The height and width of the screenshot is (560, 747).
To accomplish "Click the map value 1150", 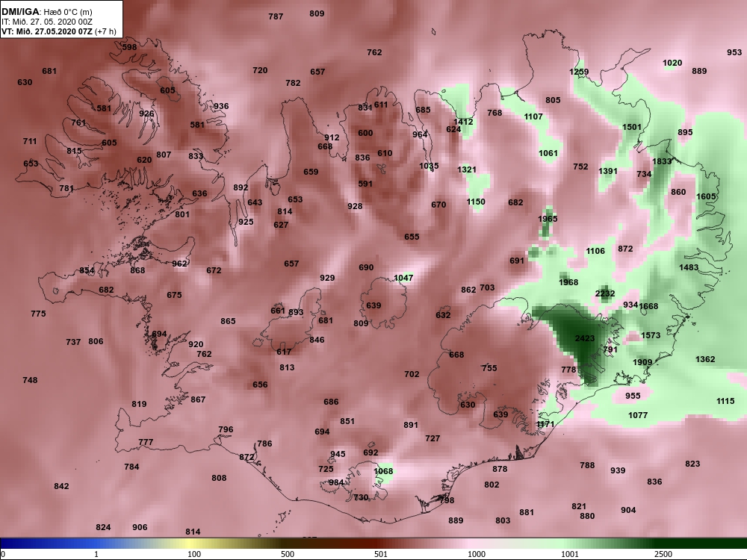I will click(x=475, y=202).
